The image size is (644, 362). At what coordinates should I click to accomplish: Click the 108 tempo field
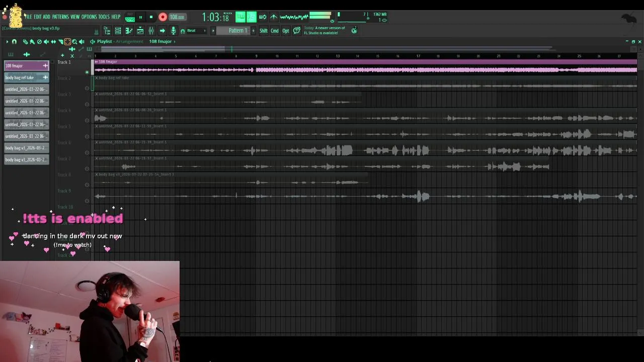click(177, 18)
